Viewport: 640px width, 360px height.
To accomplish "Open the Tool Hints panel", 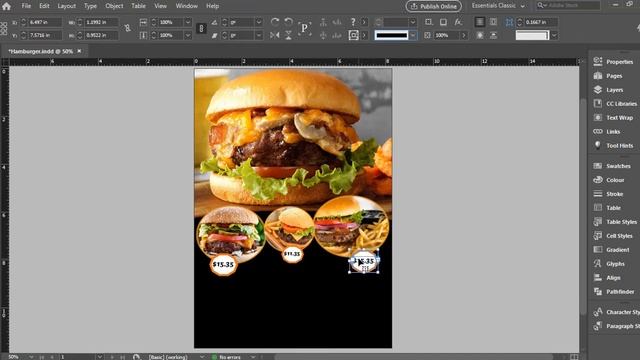I will (614, 145).
